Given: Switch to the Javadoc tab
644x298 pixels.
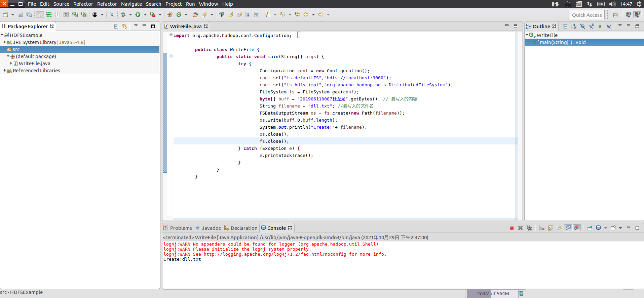Looking at the screenshot, I should (x=209, y=228).
